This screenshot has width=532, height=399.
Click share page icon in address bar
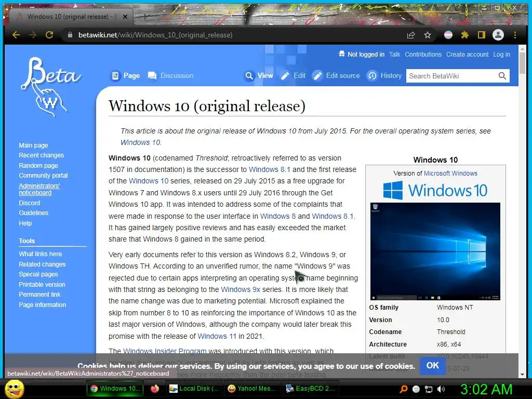click(411, 35)
